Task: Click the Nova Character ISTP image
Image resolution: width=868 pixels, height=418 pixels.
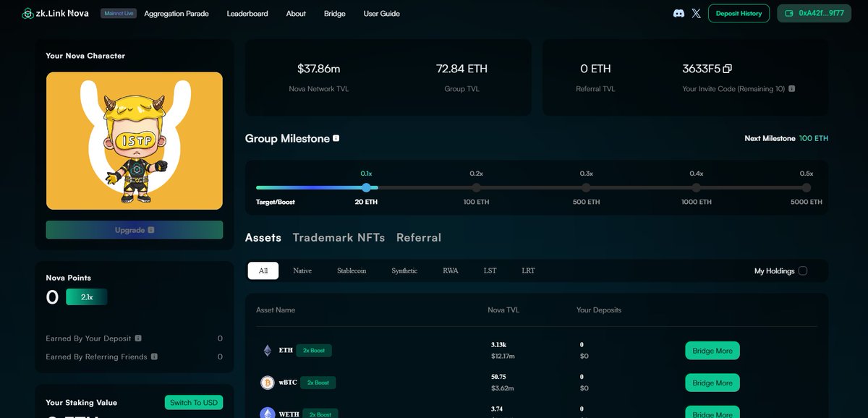Action: pyautogui.click(x=135, y=141)
